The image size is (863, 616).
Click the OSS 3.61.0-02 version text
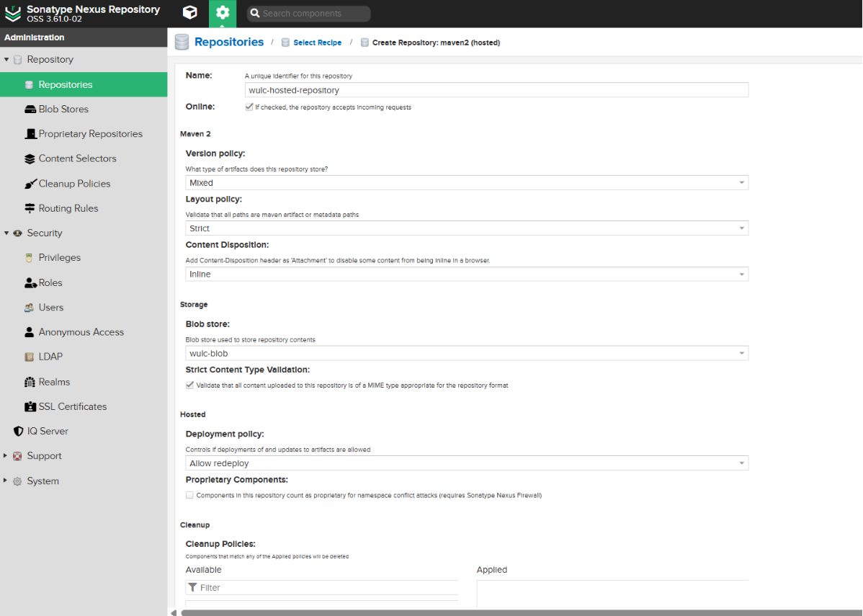click(x=55, y=19)
